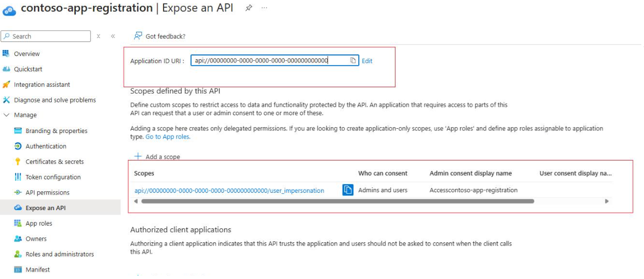
Task: Select Expose an API menu item
Action: (60, 208)
